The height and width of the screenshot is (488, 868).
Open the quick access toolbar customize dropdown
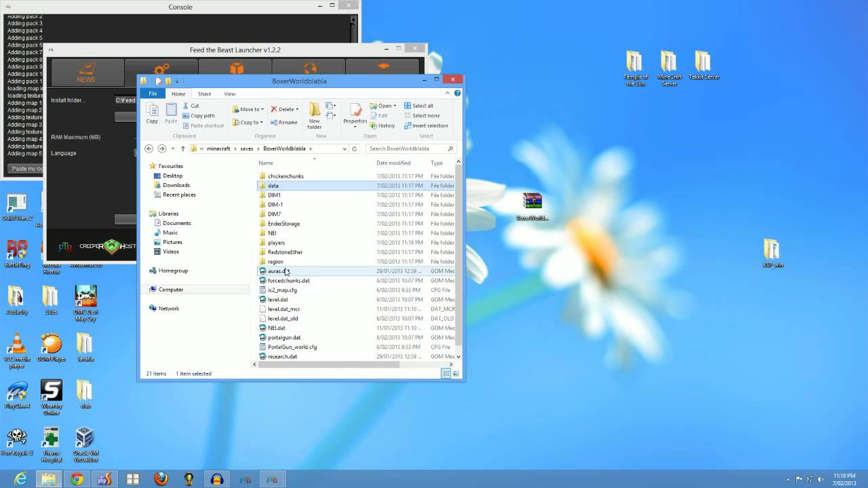click(177, 81)
